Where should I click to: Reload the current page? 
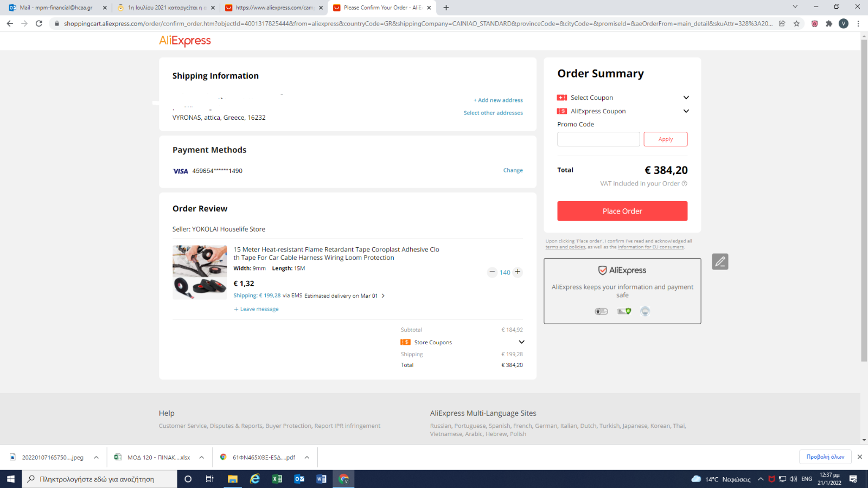click(x=39, y=23)
